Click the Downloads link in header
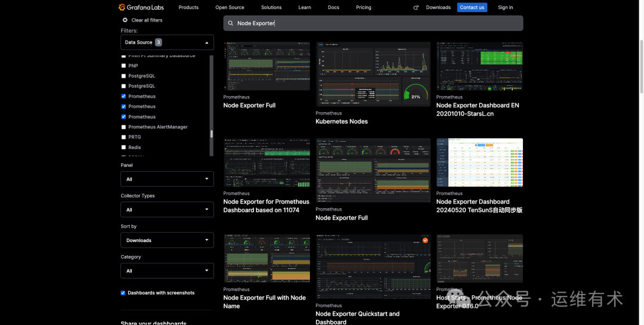The image size is (644, 325). click(x=438, y=7)
